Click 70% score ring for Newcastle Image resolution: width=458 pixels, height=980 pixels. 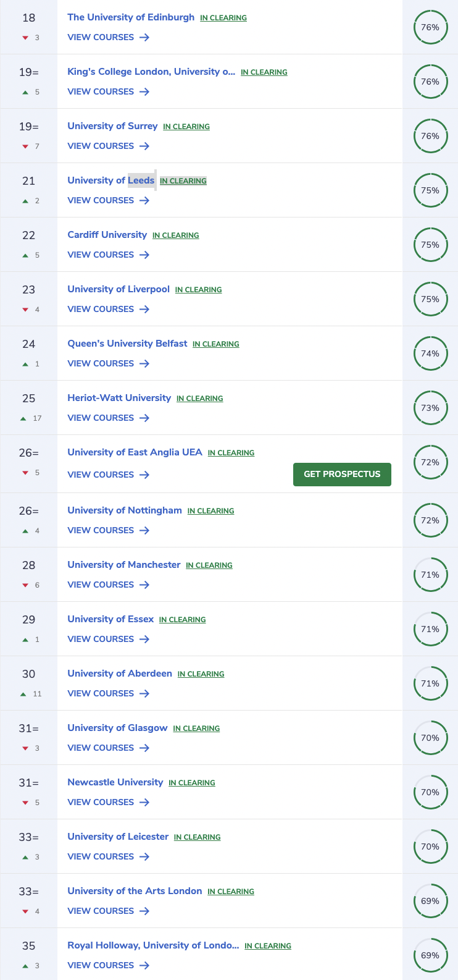click(430, 792)
